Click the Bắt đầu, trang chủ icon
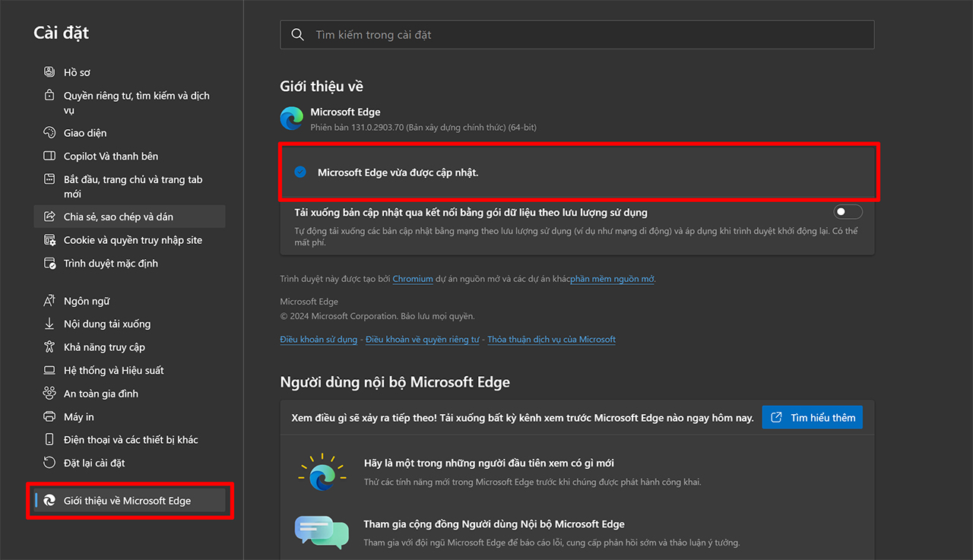The image size is (973, 560). [x=49, y=179]
